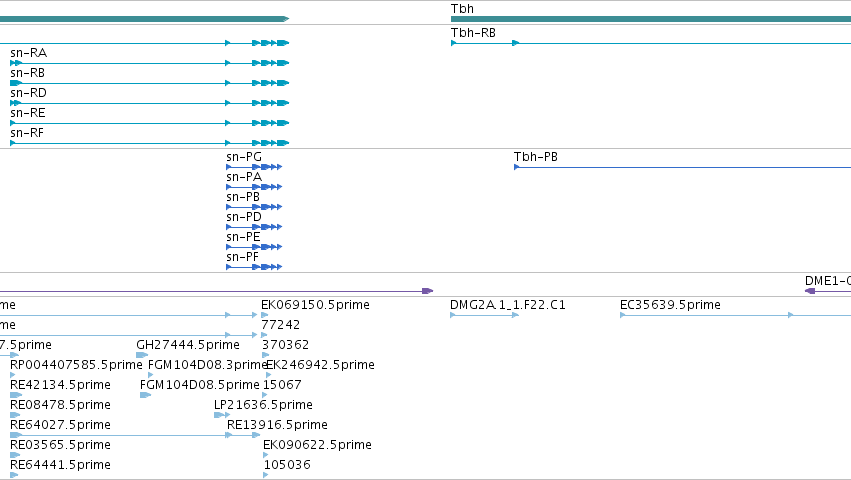Select the 105036 feature label

[287, 465]
